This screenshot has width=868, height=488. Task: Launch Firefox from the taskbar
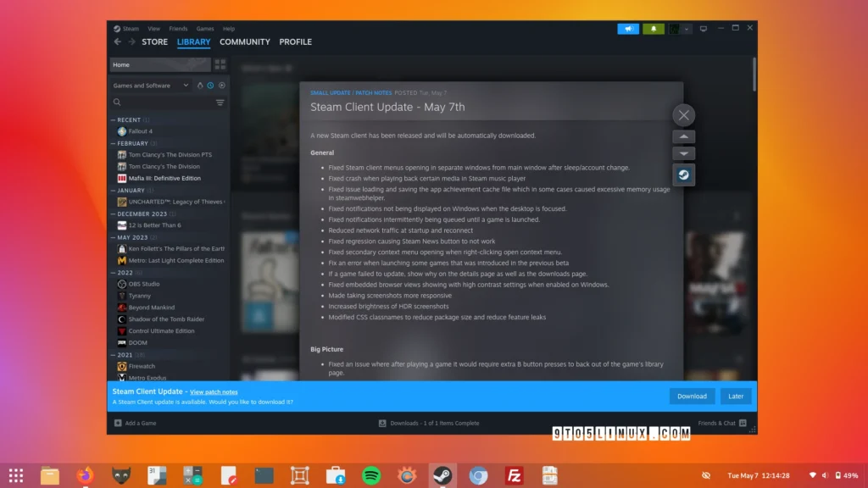tap(86, 475)
